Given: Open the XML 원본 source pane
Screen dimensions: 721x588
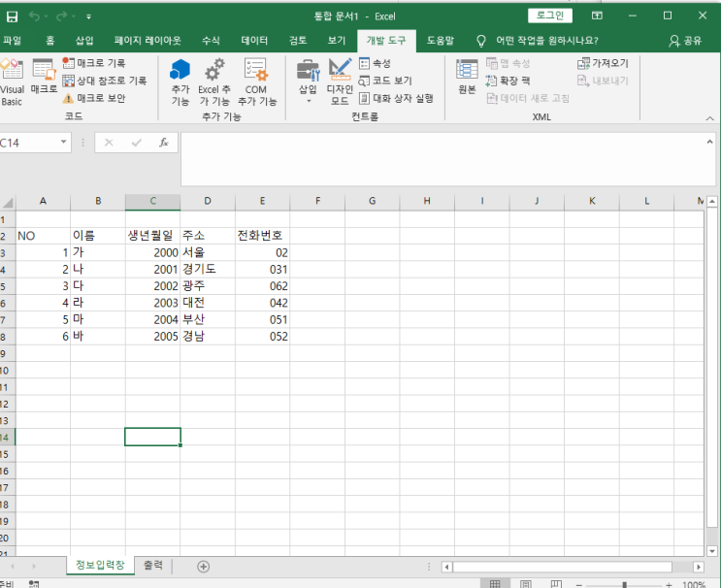Looking at the screenshot, I should tap(467, 78).
